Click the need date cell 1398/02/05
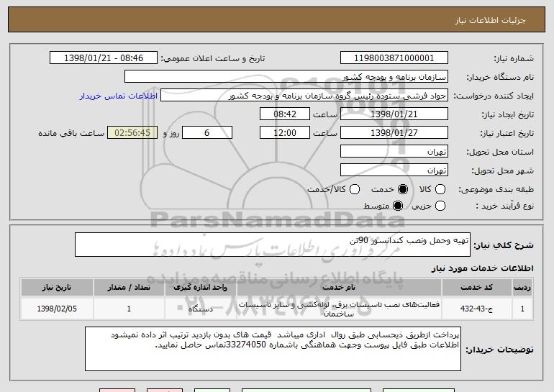This screenshot has height=392, width=554. coord(57,309)
